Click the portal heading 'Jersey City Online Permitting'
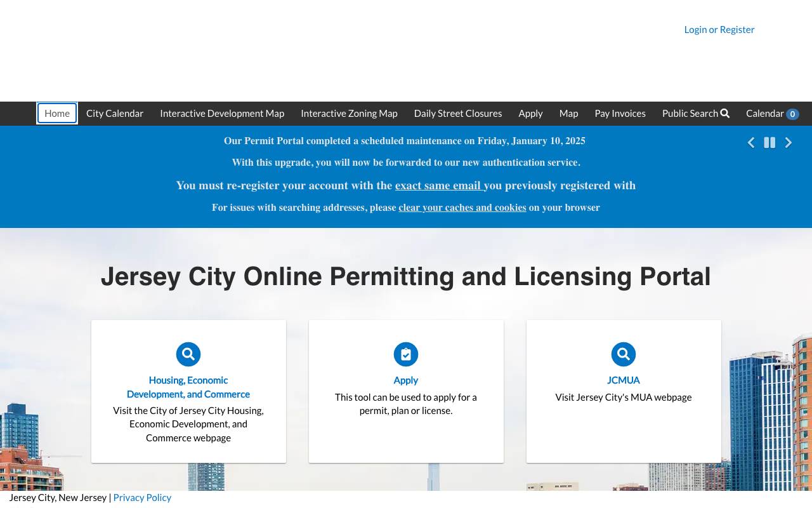Image resolution: width=812 pixels, height=508 pixels. [406, 277]
